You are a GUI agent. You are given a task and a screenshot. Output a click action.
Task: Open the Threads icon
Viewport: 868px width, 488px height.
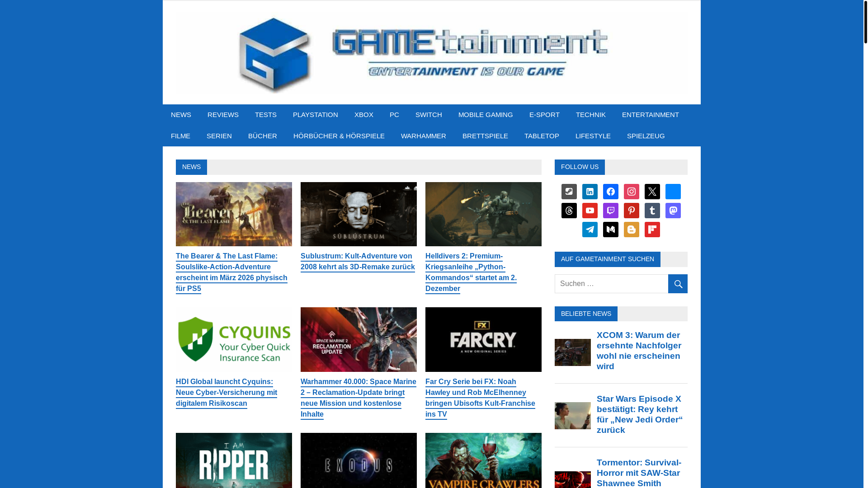(x=569, y=211)
